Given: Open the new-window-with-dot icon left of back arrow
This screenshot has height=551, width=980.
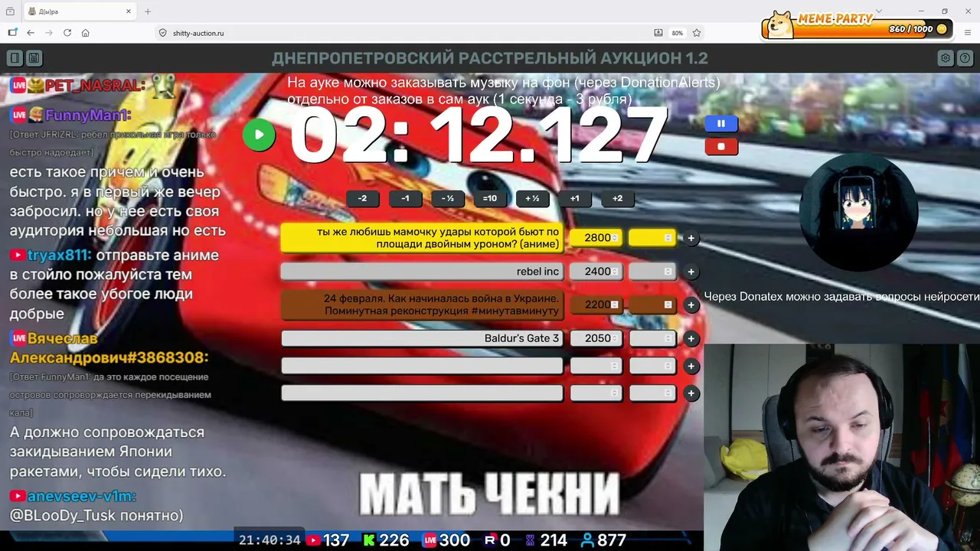Looking at the screenshot, I should 12,33.
